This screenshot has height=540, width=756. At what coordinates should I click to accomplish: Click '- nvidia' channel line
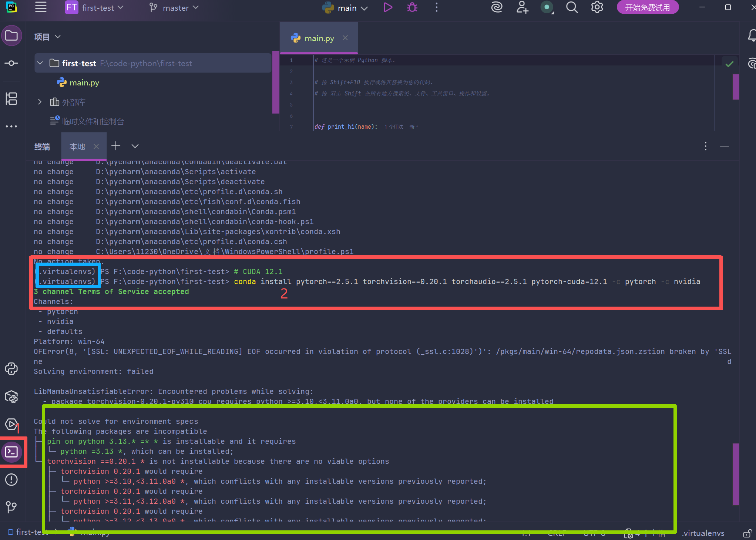click(56, 322)
